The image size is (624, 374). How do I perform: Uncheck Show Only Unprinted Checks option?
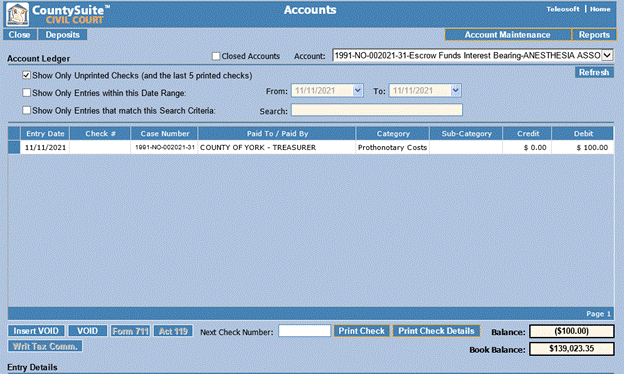pos(27,75)
